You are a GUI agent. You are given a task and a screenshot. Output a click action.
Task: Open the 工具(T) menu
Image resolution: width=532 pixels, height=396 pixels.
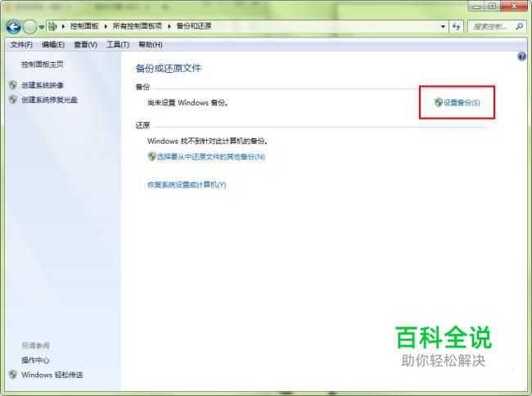click(x=118, y=45)
